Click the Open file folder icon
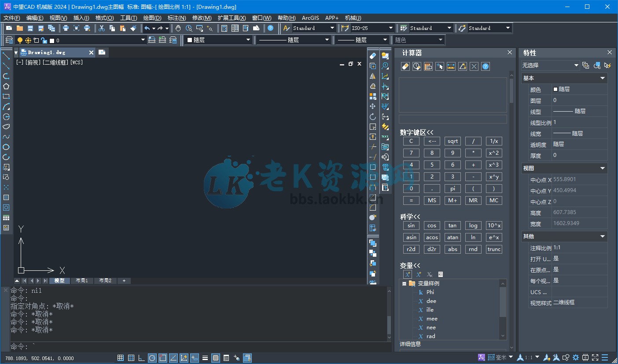 19,28
